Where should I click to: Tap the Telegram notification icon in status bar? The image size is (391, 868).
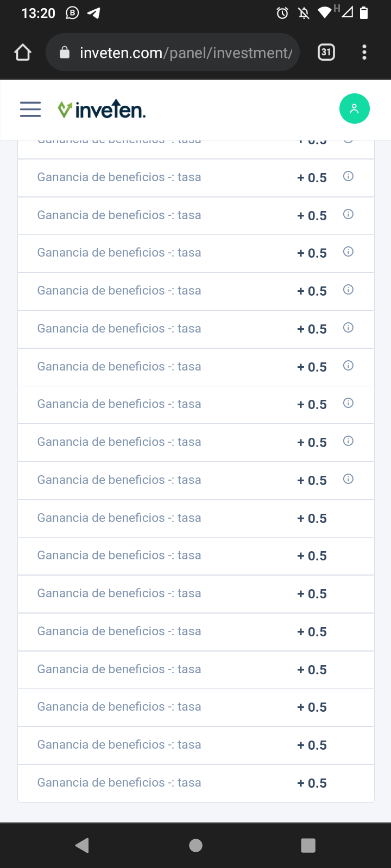point(94,13)
